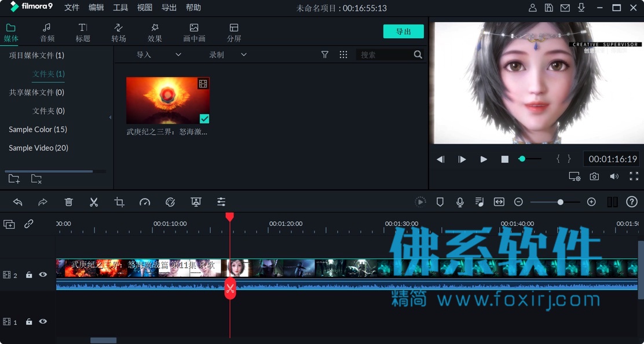This screenshot has width=644, height=344.
Task: Click the previous frame playback button
Action: pyautogui.click(x=440, y=159)
